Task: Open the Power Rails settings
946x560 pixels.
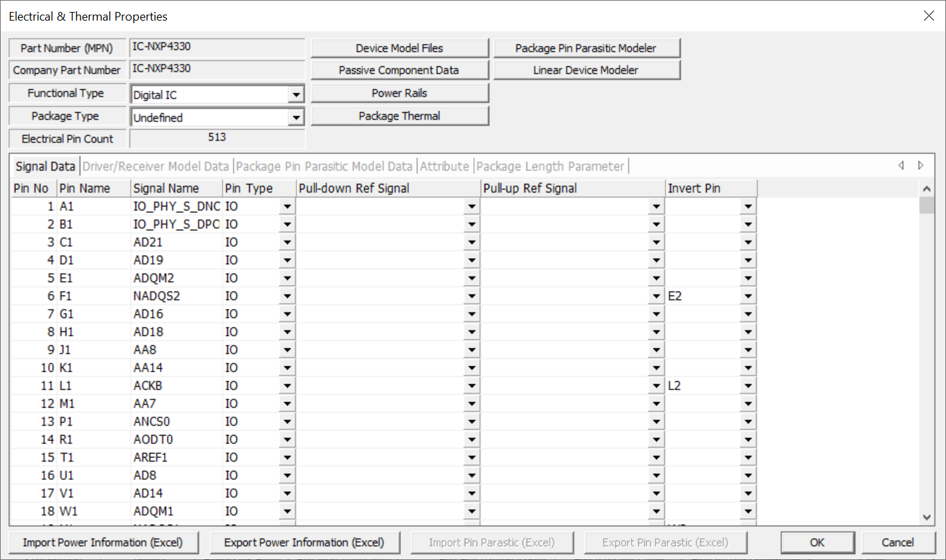Action: click(399, 93)
